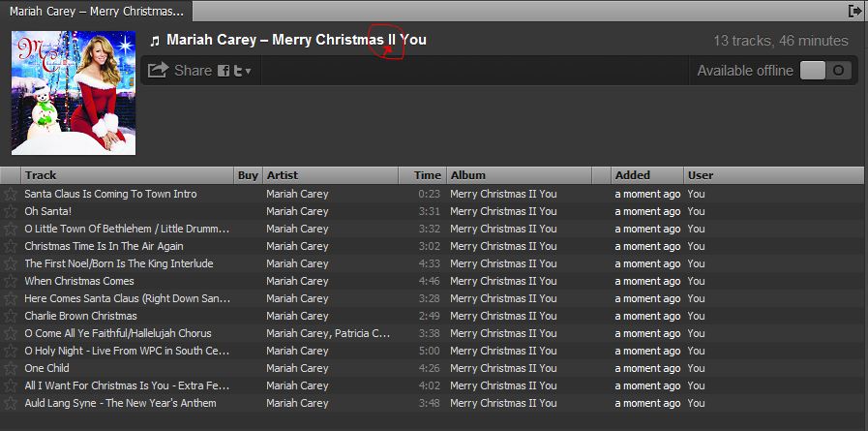868x431 pixels.
Task: Share playlist via Twitter icon
Action: (x=238, y=71)
